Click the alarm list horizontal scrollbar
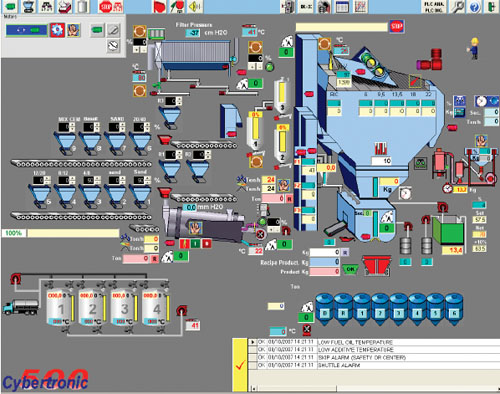Screen dimensions: 500x394 click(375, 388)
